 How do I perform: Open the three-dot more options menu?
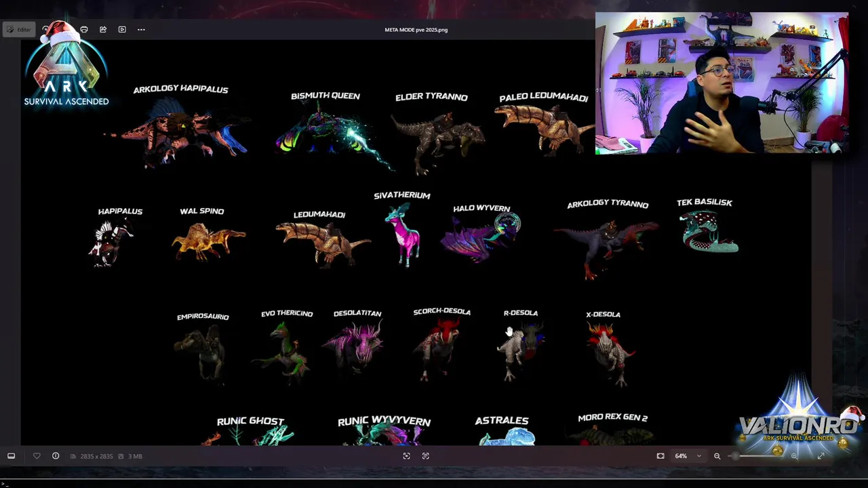(x=141, y=30)
